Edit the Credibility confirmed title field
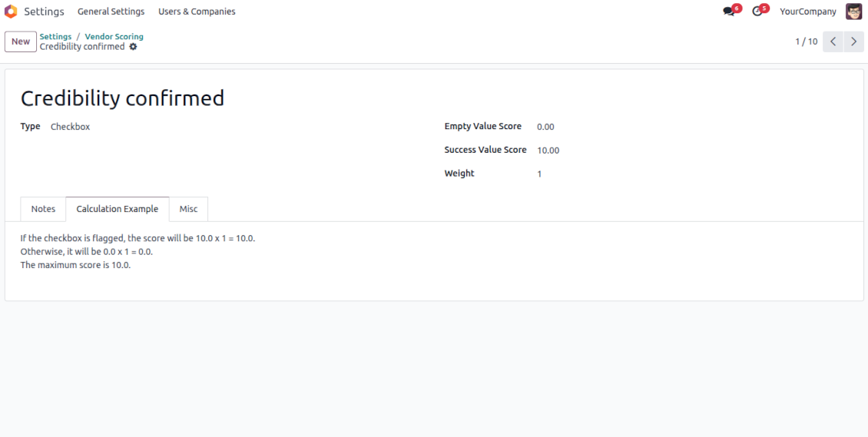Screen dimensions: 868x437 click(x=123, y=98)
